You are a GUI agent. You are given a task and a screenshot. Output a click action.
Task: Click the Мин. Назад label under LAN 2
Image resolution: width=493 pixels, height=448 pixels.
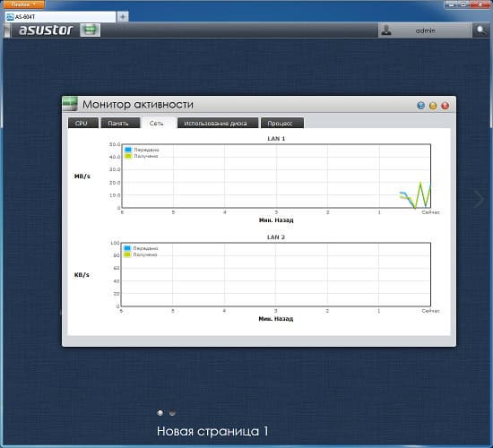click(276, 319)
